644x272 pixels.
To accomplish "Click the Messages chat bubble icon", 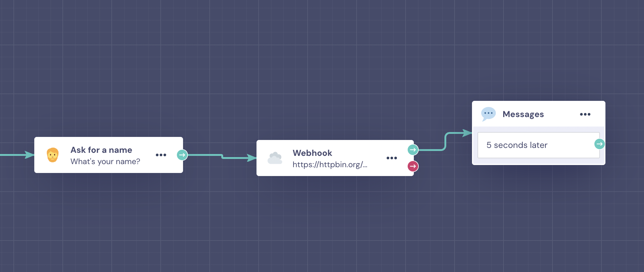I will pos(489,114).
